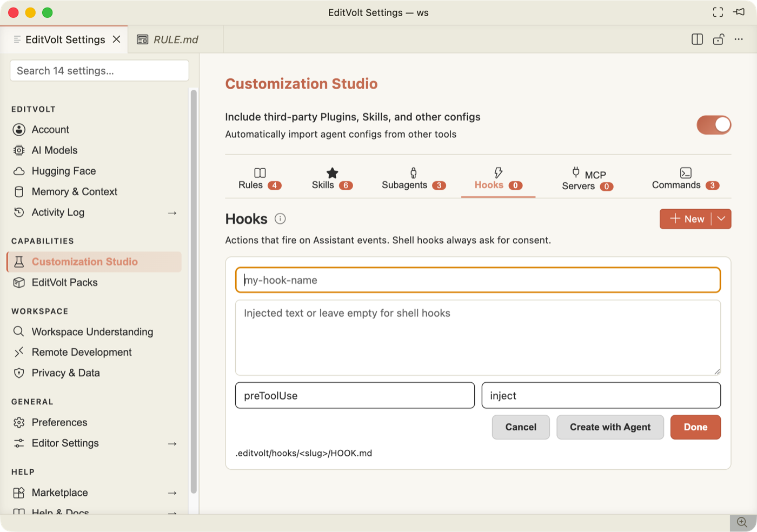This screenshot has height=532, width=757.
Task: Click the sidebar vertical scrollbar
Action: 194,292
